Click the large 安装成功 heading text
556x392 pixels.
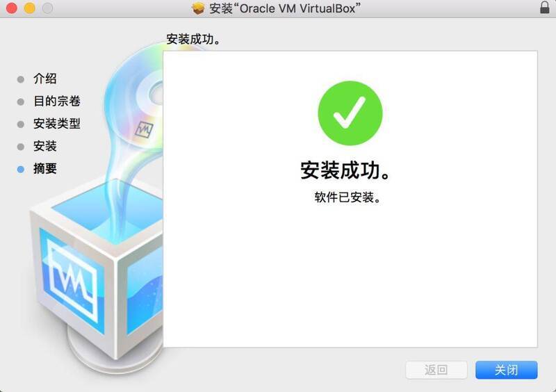tap(345, 170)
